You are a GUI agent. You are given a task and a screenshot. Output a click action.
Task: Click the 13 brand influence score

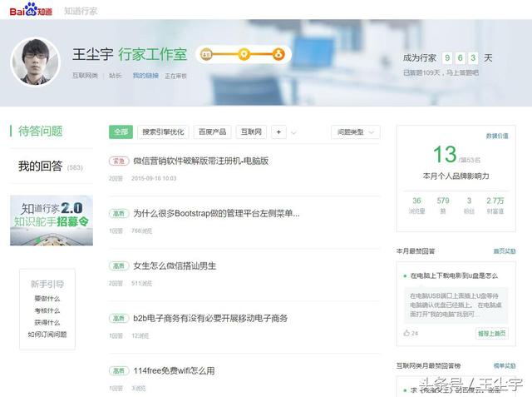point(445,154)
